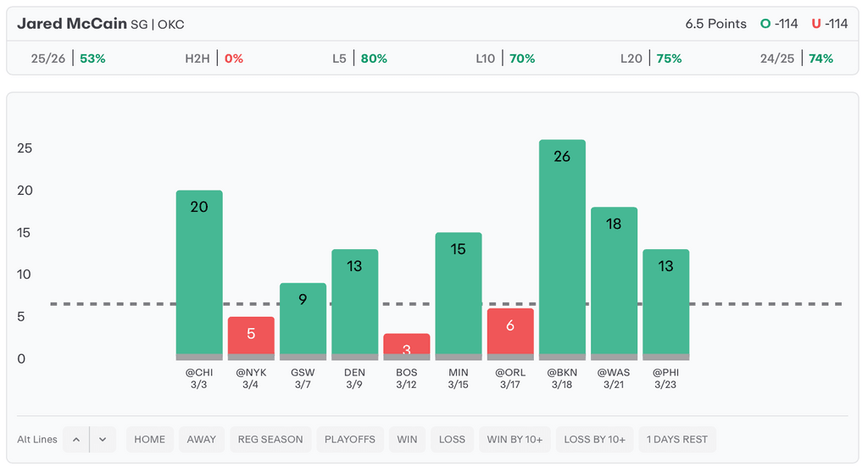
Task: Enable the PLAYOFFS filter
Action: coord(349,439)
